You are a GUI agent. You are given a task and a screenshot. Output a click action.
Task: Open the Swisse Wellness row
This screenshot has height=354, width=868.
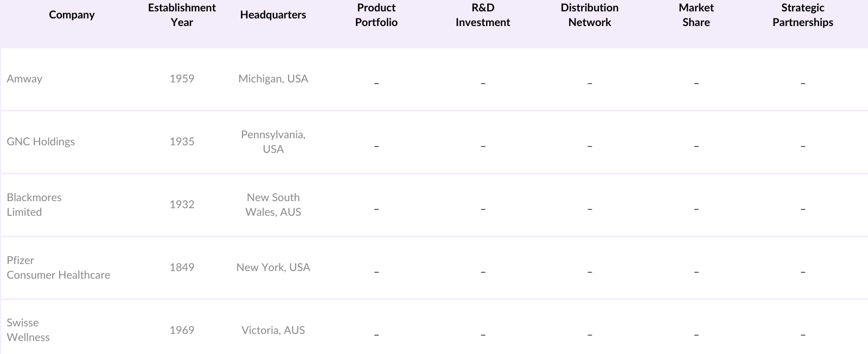pyautogui.click(x=28, y=330)
